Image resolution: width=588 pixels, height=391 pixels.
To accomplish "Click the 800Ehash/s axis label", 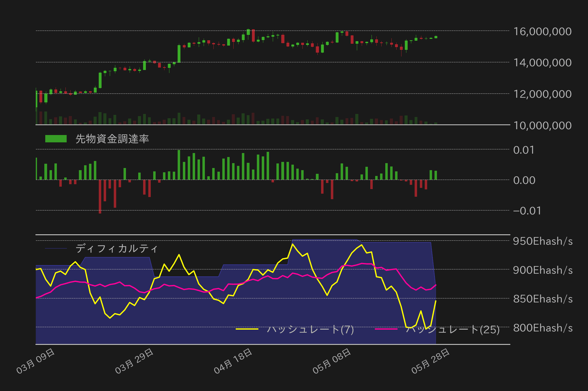I will (542, 328).
